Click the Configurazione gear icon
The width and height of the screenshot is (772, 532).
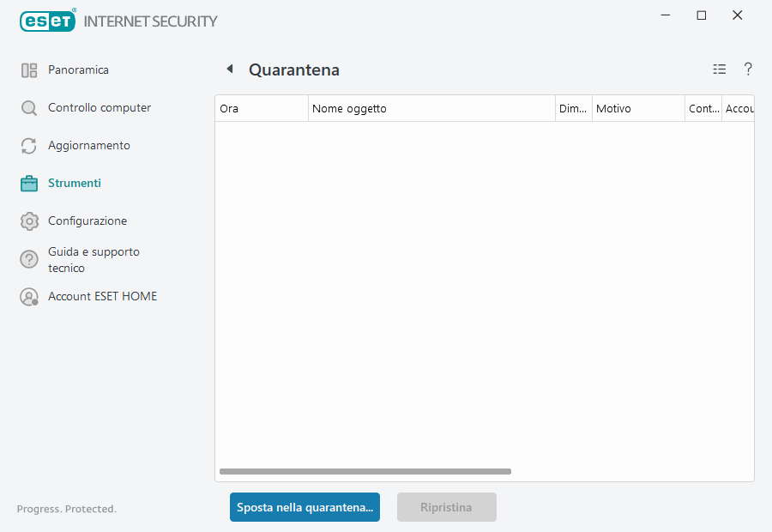[x=29, y=221]
